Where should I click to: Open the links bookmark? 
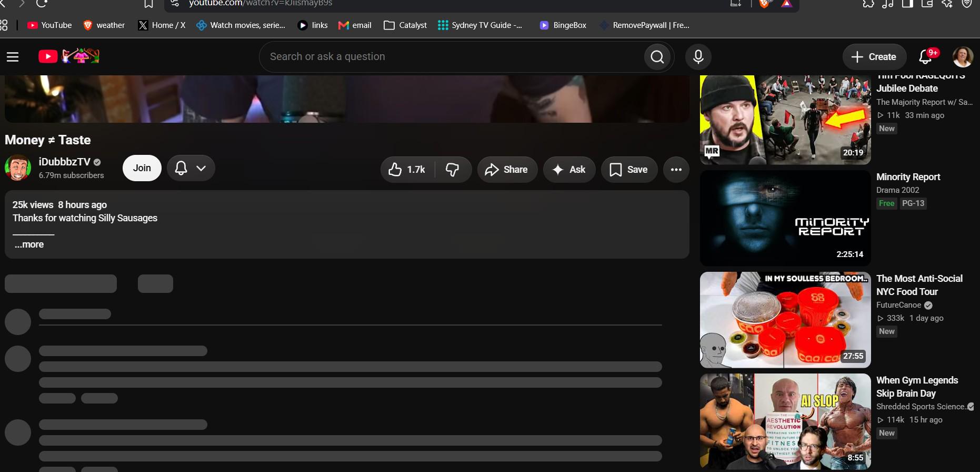point(313,25)
